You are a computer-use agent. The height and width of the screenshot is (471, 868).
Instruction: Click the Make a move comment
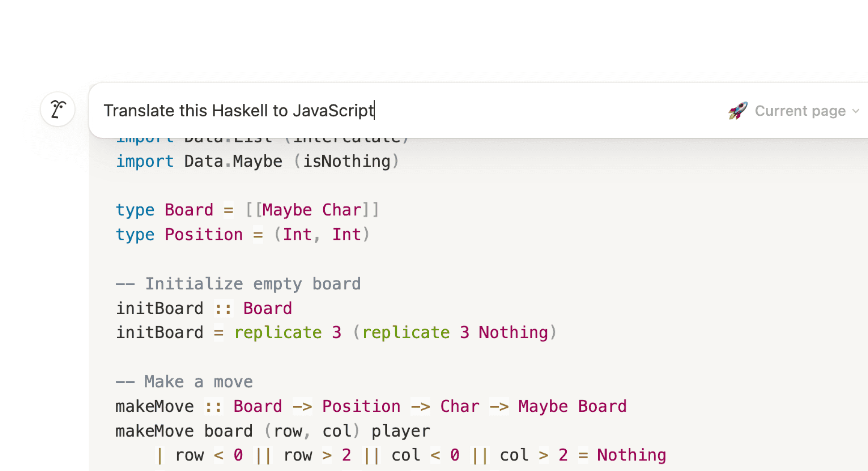tap(184, 382)
